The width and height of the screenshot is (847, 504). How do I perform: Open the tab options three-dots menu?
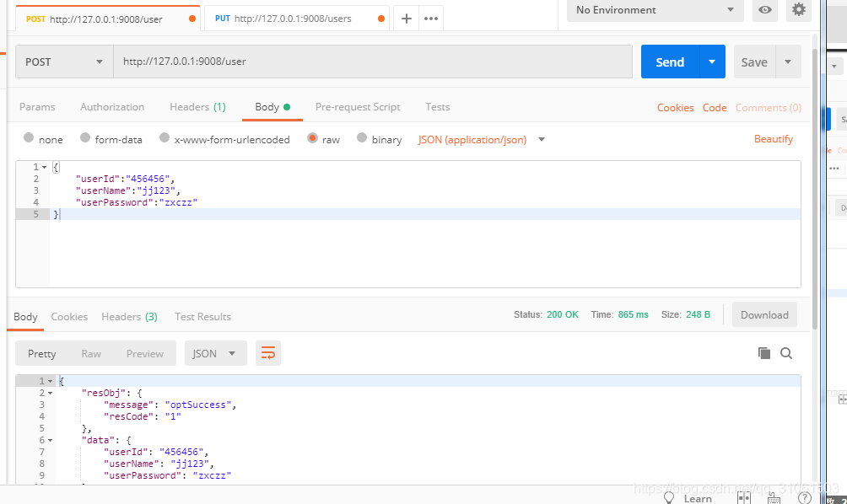coord(431,19)
